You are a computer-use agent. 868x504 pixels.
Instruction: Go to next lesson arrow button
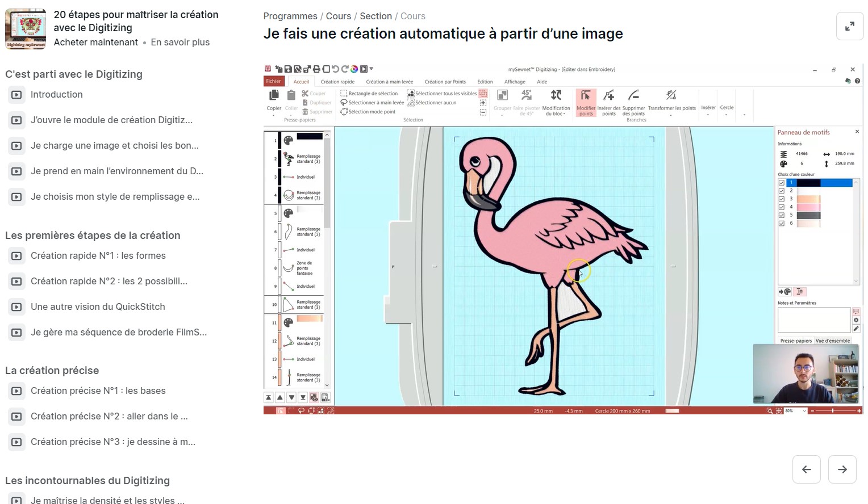[x=842, y=469]
